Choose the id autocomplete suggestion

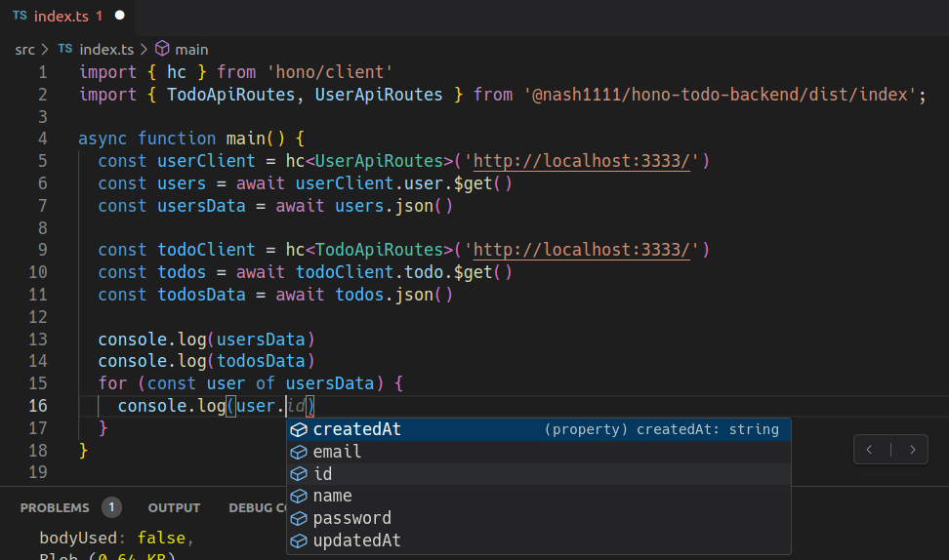coord(323,474)
